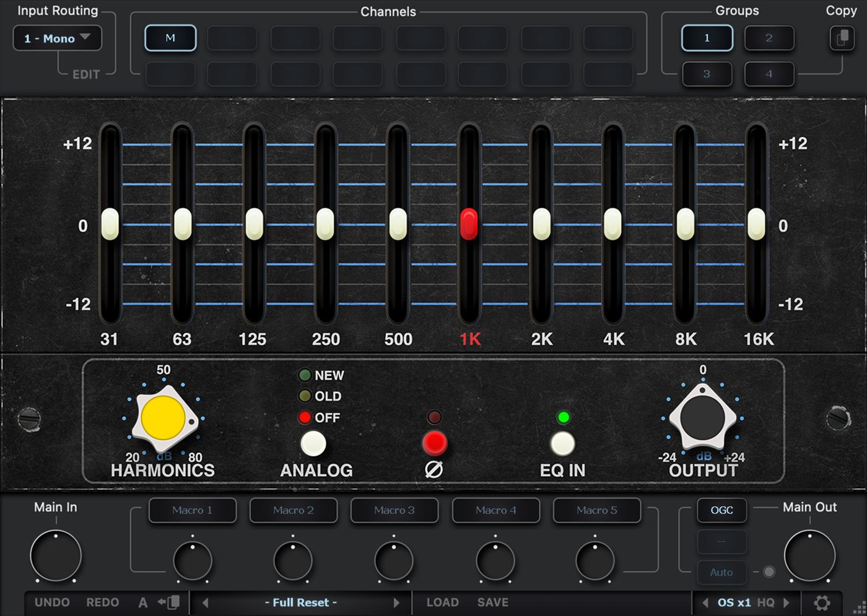Go to next preset with right arrow

click(396, 602)
